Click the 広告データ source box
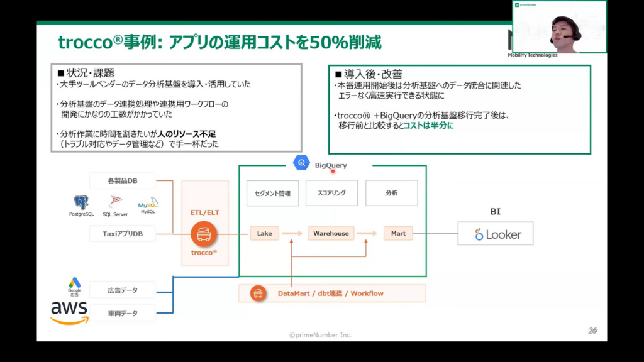 (x=123, y=290)
